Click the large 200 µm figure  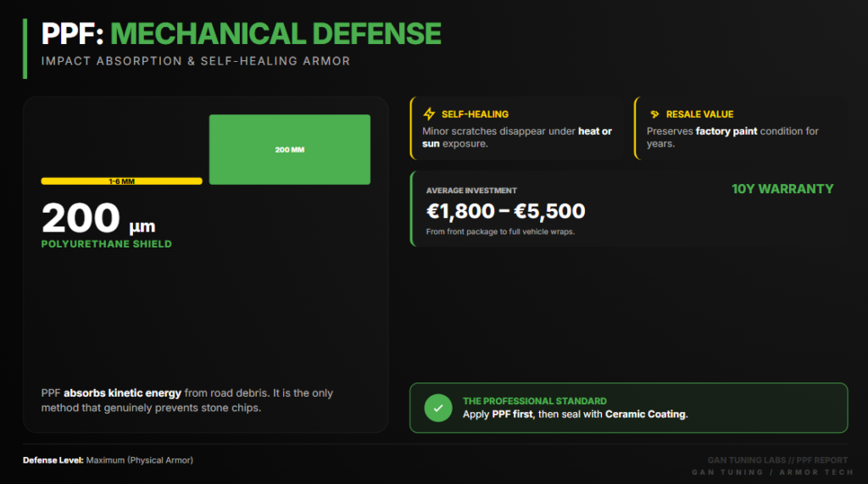pyautogui.click(x=98, y=220)
